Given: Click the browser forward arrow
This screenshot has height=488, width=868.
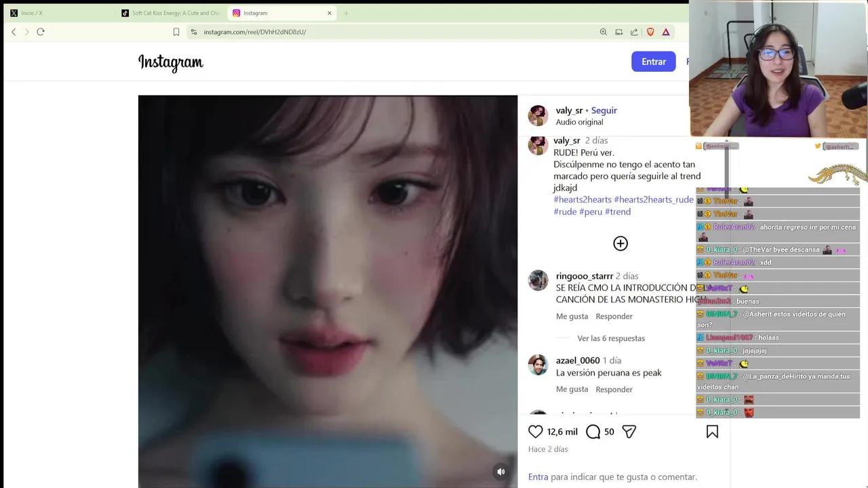Looking at the screenshot, I should 27,32.
